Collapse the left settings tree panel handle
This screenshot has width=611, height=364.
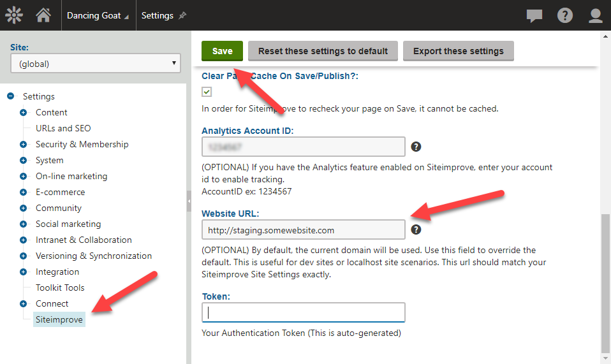[x=189, y=201]
